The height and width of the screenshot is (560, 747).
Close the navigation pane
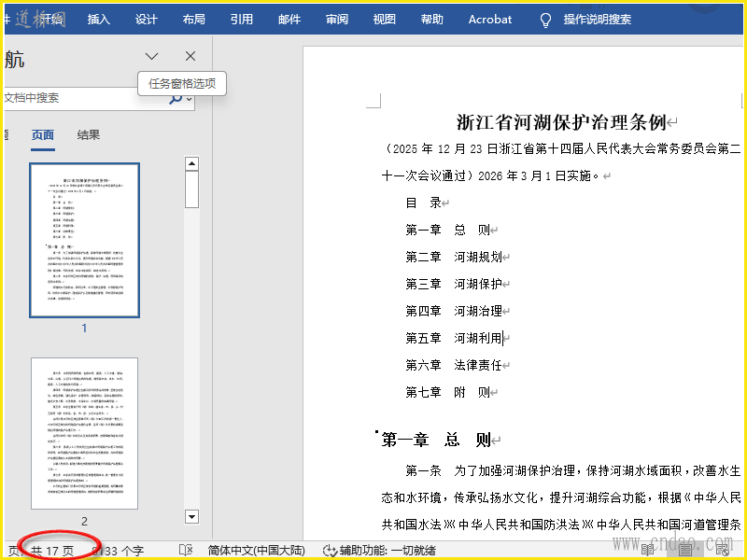coord(190,57)
